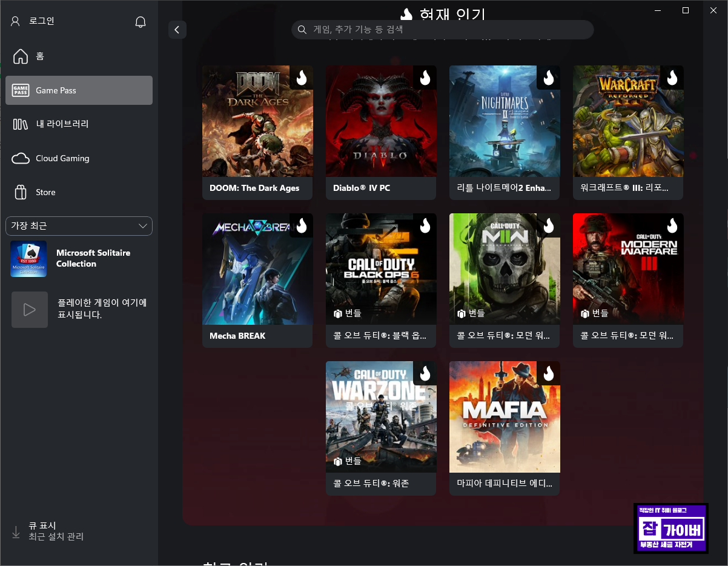Click the flame badge on Warzone
The image size is (728, 566).
pyautogui.click(x=425, y=373)
